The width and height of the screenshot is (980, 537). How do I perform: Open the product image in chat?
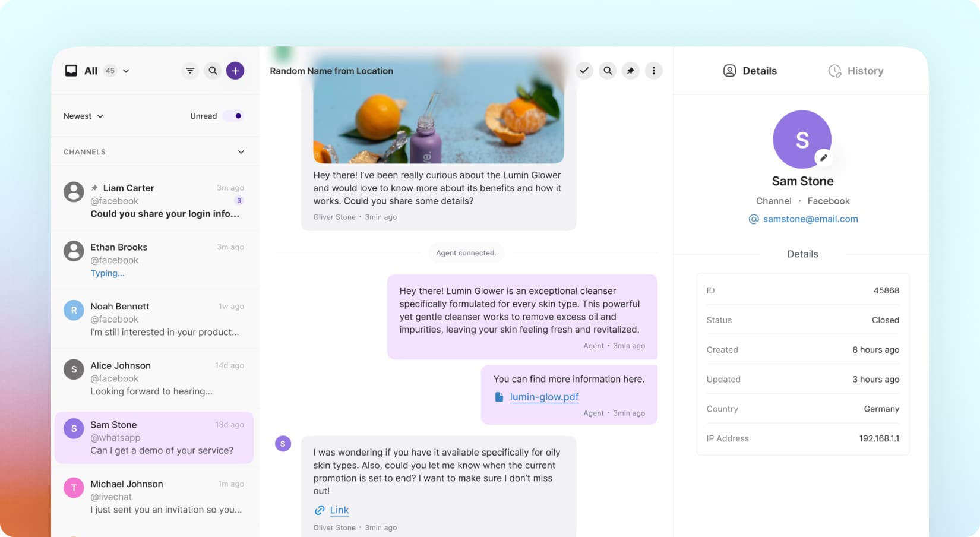coord(438,113)
